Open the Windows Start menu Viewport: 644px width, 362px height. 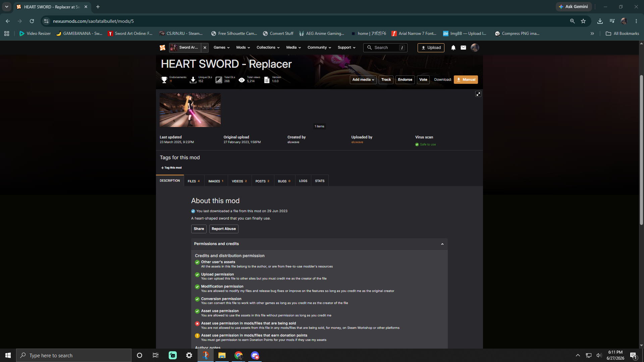[x=8, y=355]
